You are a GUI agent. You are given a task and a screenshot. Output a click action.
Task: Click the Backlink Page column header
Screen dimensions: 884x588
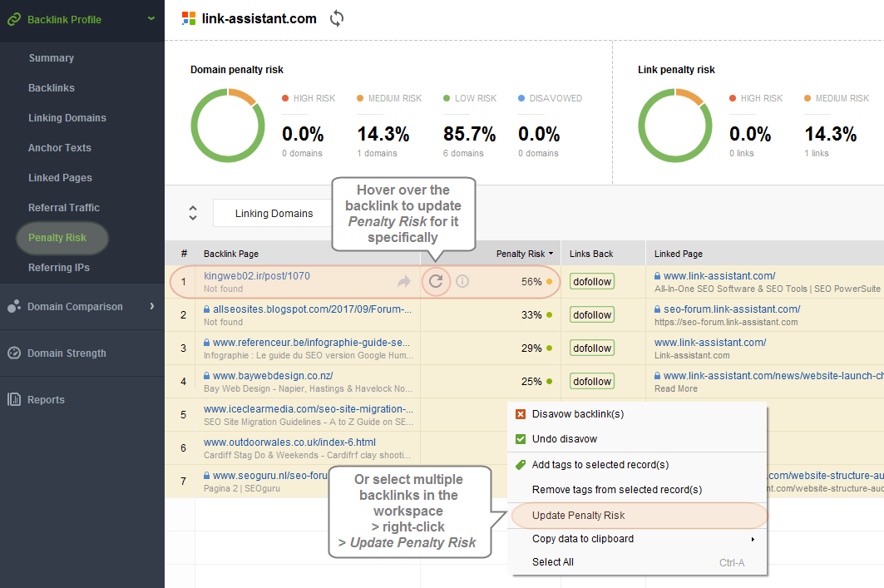click(x=231, y=254)
